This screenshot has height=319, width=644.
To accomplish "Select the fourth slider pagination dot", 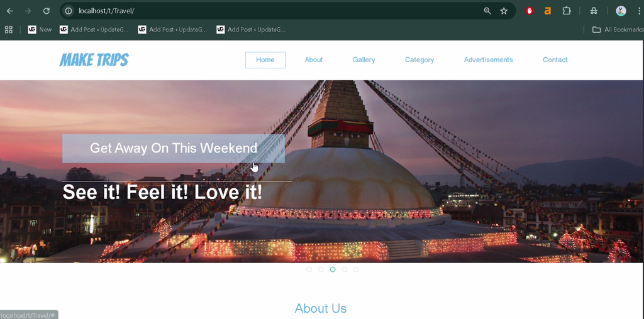I will pyautogui.click(x=345, y=269).
